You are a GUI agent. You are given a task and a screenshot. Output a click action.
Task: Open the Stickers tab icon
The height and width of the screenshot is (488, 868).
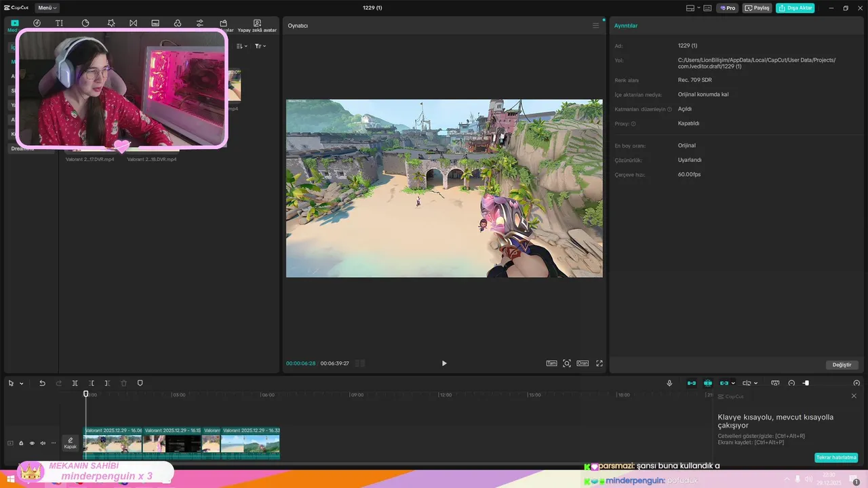(x=85, y=23)
